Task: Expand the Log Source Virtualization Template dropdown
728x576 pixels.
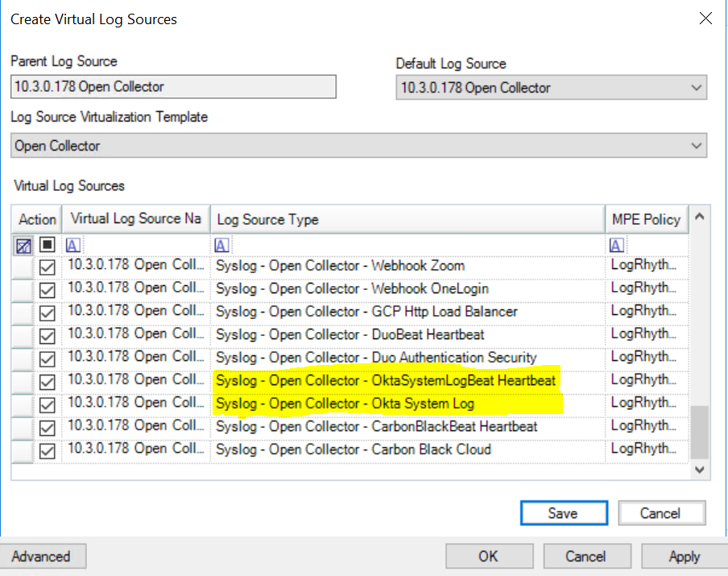Action: click(697, 146)
